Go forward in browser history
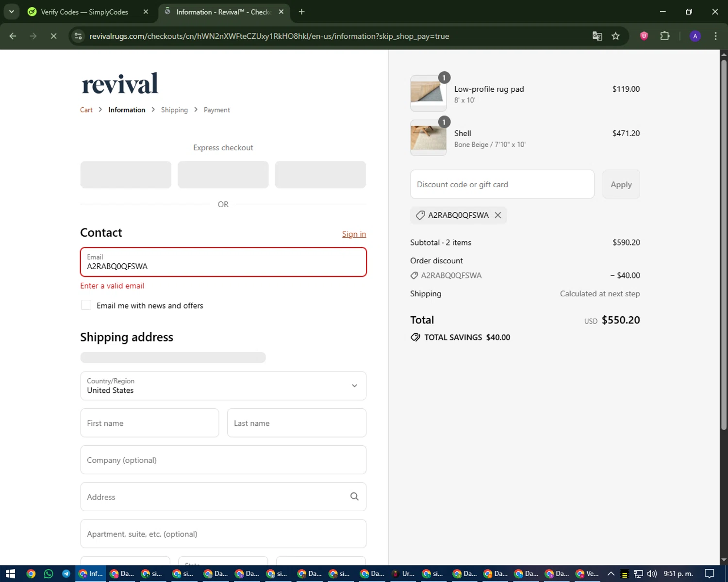 tap(33, 36)
